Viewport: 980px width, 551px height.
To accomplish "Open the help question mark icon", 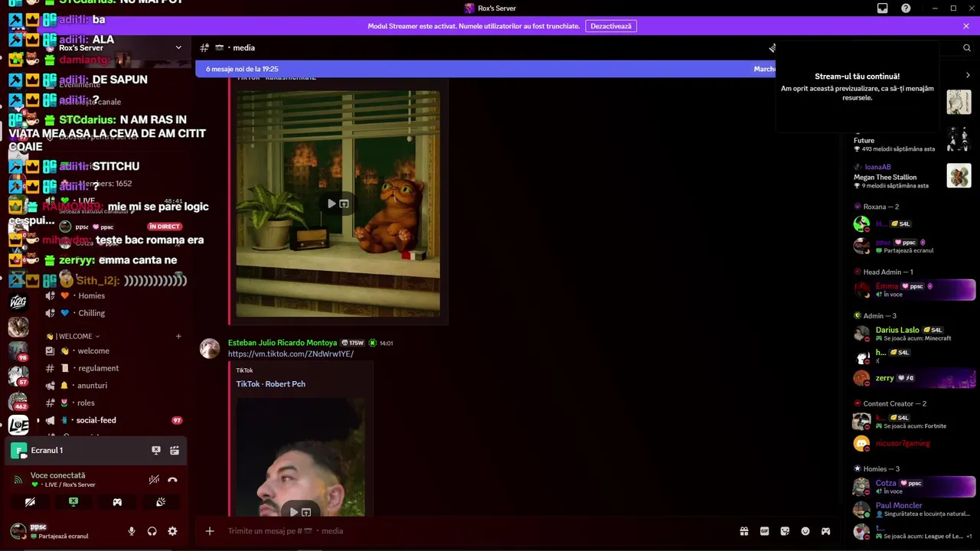I will 906,8.
